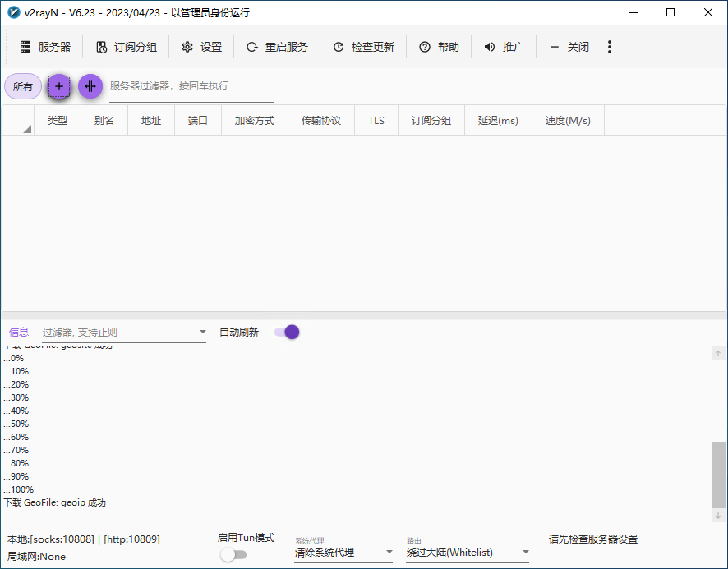The image size is (728, 569).
Task: Click 关闭 to close to tray
Action: click(569, 47)
